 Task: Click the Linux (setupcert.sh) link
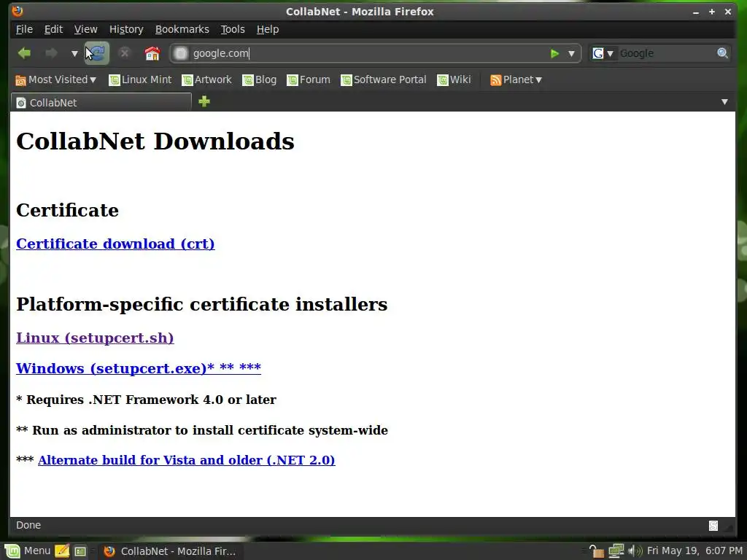pos(95,338)
